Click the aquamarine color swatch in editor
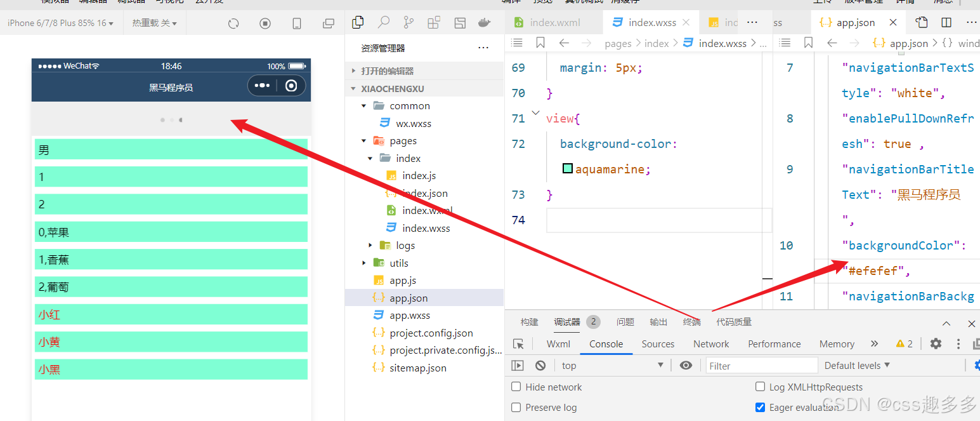 tap(568, 169)
